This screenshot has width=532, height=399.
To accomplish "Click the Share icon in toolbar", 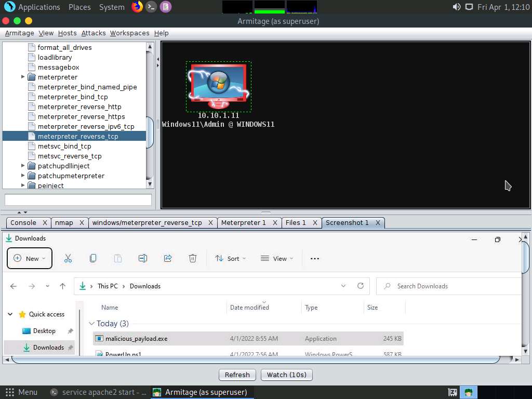I will tap(168, 258).
